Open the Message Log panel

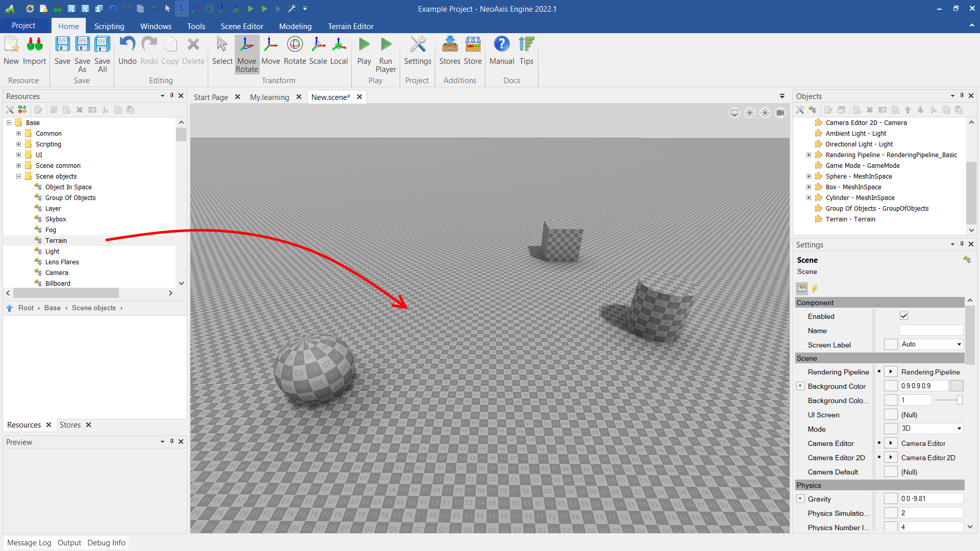29,543
